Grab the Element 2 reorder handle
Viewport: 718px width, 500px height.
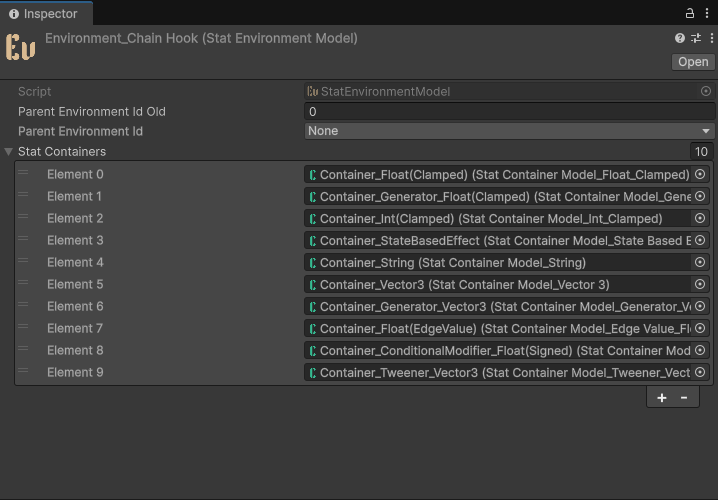coord(23,217)
